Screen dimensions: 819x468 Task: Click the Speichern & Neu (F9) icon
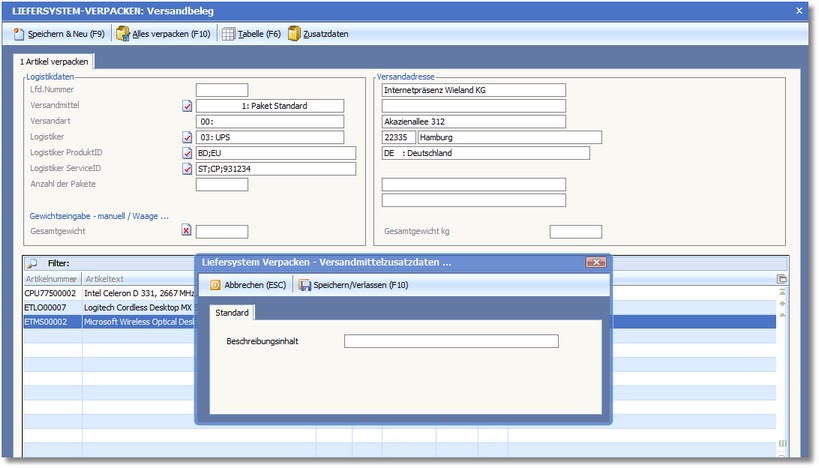(x=19, y=34)
